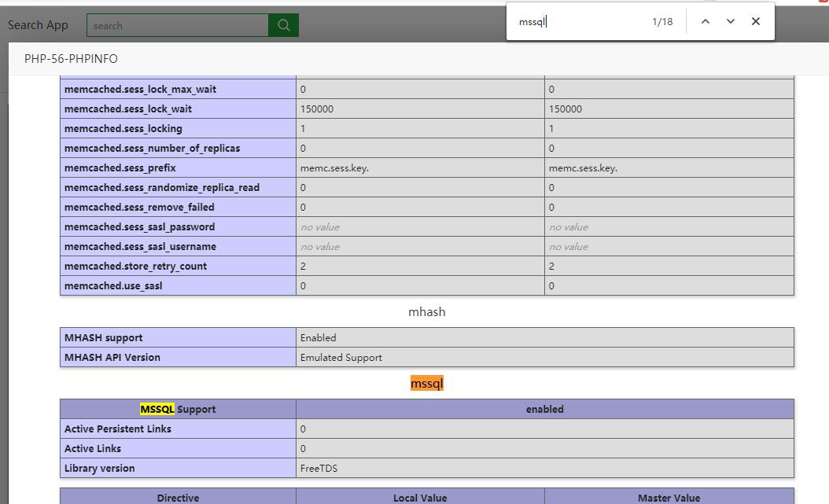
Task: Click the 1/18 match counter
Action: 662,22
